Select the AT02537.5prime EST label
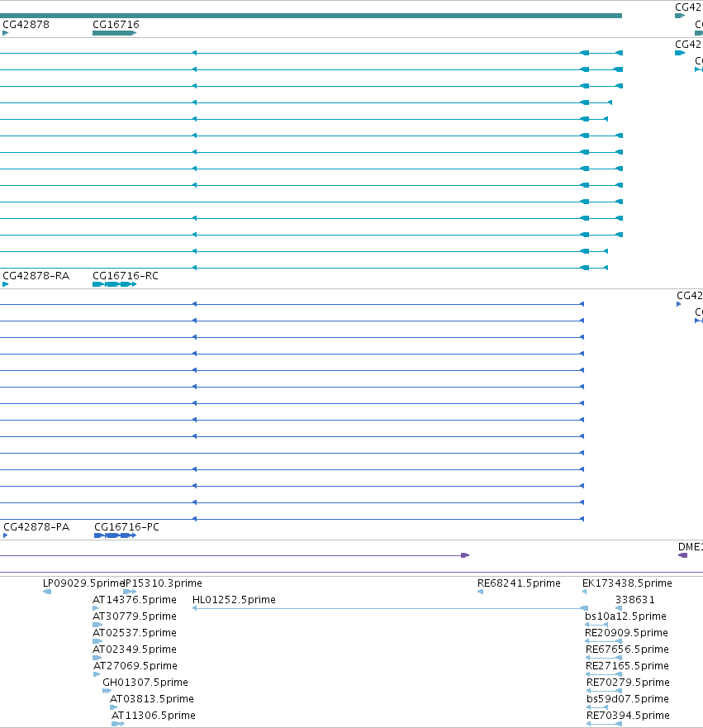This screenshot has width=703, height=728. 135,633
